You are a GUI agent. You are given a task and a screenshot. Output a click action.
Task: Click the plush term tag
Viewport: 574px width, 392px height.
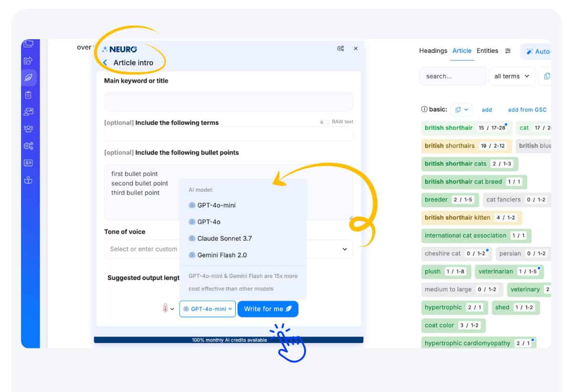(446, 271)
